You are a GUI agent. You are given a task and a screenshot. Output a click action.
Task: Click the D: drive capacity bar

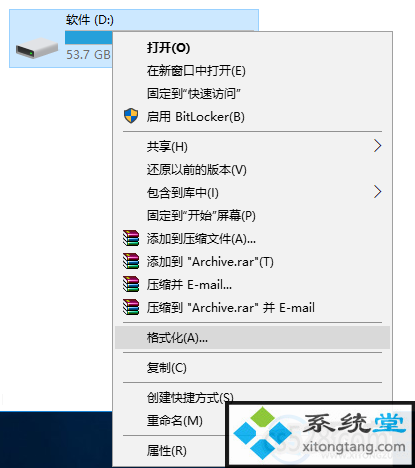point(89,37)
